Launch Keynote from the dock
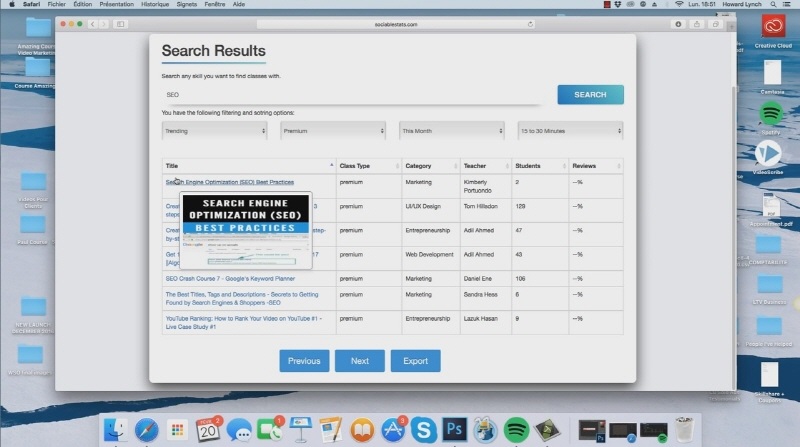The height and width of the screenshot is (447, 800). coord(301,430)
